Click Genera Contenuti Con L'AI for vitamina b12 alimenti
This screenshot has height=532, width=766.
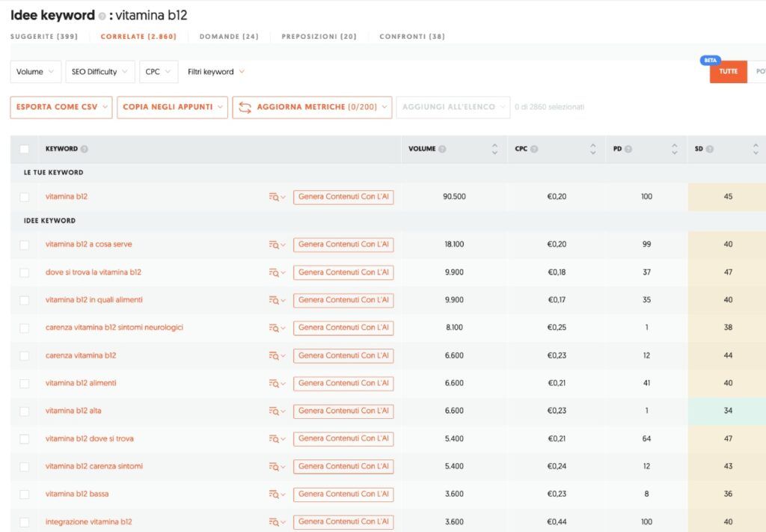coord(343,384)
